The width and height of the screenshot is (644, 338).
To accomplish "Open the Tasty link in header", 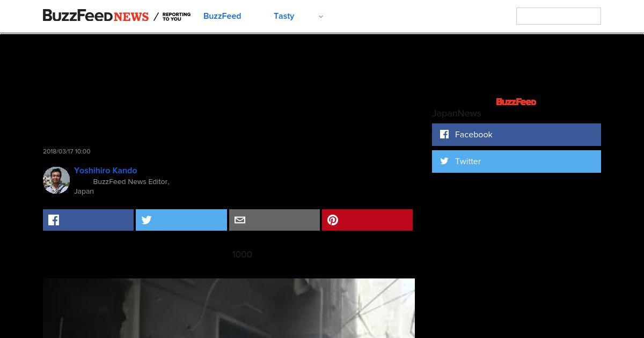I will [x=284, y=16].
